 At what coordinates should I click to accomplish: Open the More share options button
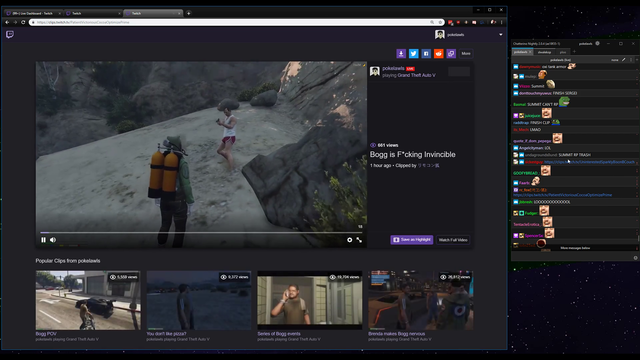pyautogui.click(x=466, y=53)
